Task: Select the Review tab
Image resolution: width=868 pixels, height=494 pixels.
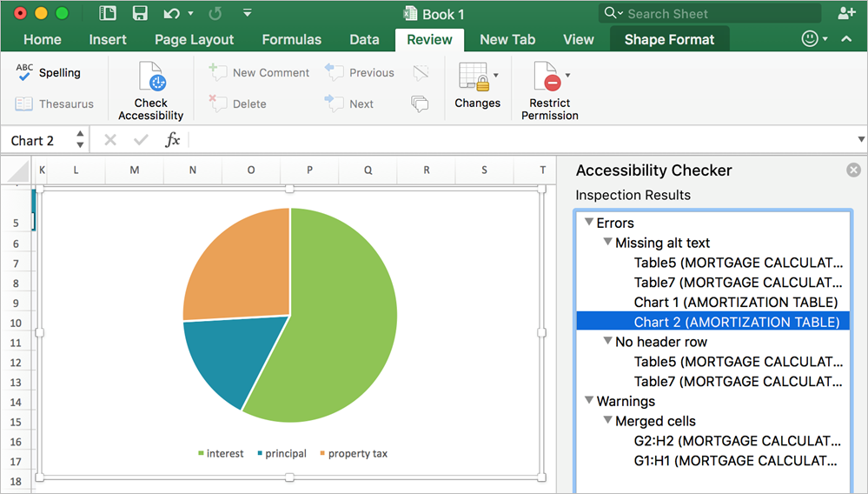Action: (x=429, y=39)
